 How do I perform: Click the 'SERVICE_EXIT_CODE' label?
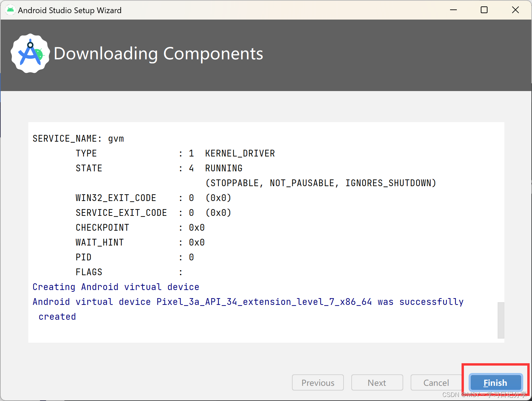tap(121, 213)
